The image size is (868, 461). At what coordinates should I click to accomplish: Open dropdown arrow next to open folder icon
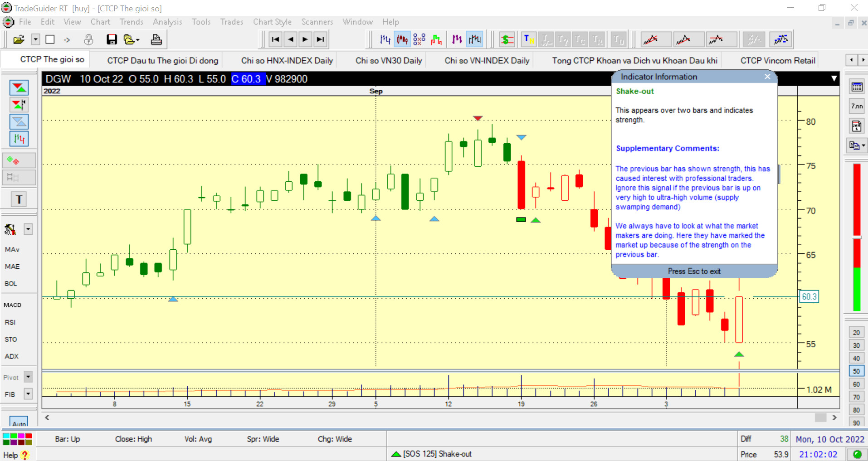pyautogui.click(x=35, y=40)
